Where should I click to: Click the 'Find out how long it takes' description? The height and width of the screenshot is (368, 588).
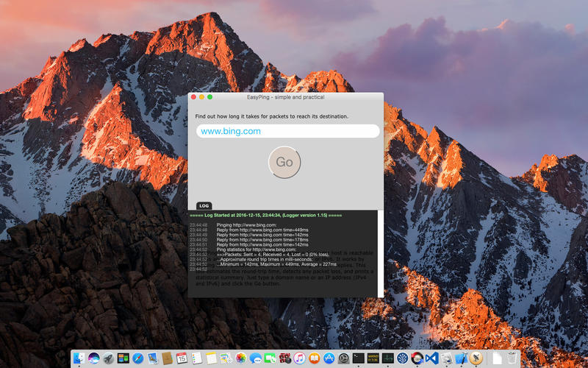point(271,116)
